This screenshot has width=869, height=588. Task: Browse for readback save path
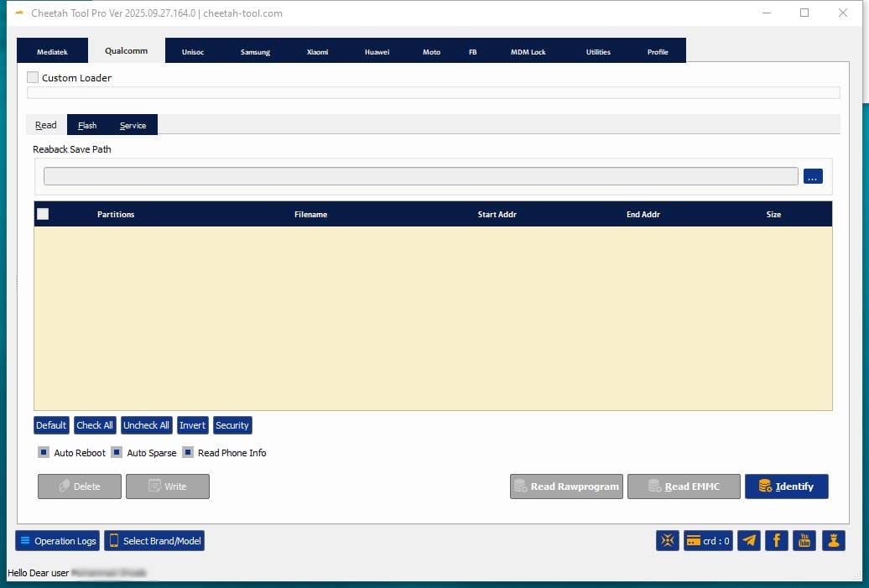pyautogui.click(x=813, y=177)
